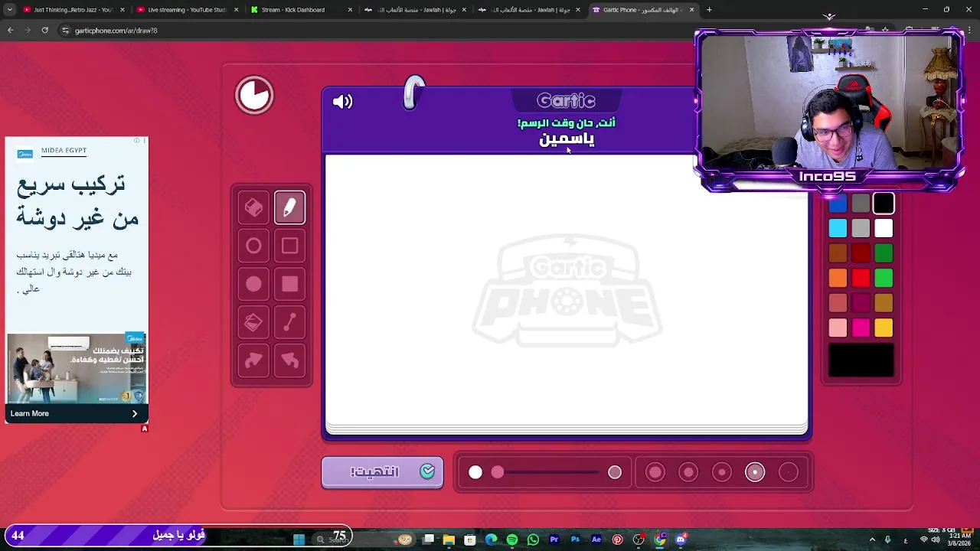Open a new browser tab
The width and height of the screenshot is (980, 551).
tap(709, 10)
